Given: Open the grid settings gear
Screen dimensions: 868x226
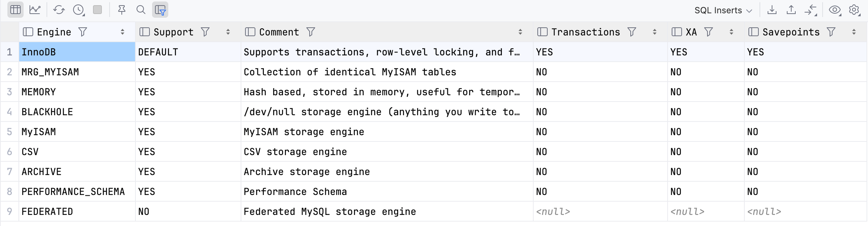Looking at the screenshot, I should point(854,10).
